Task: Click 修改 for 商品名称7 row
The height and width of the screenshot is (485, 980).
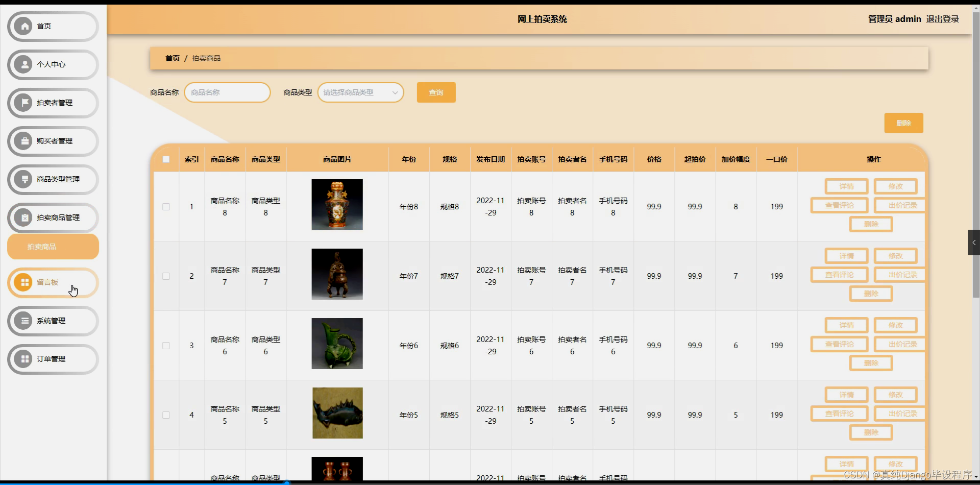Action: (x=895, y=256)
